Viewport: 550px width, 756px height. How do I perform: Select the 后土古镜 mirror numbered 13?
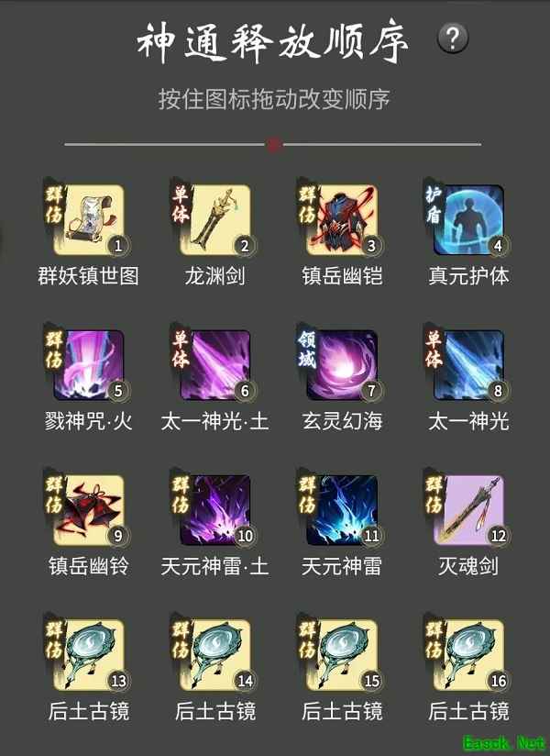click(x=89, y=655)
